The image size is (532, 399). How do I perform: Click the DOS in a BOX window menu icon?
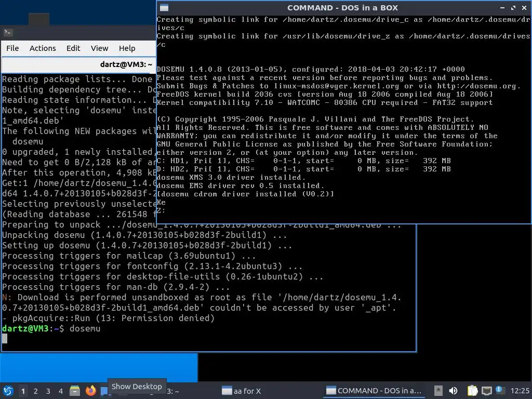click(164, 8)
